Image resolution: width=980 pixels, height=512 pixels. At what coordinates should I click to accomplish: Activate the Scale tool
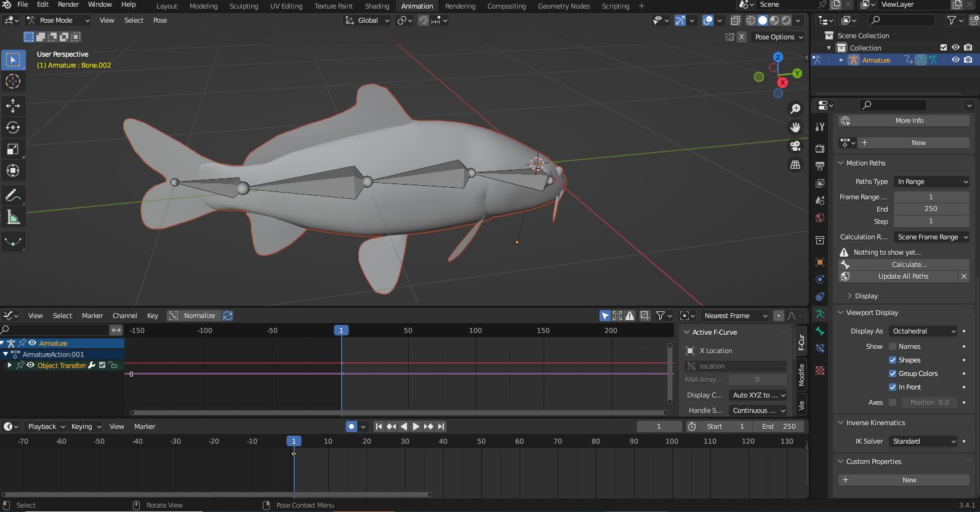13,149
